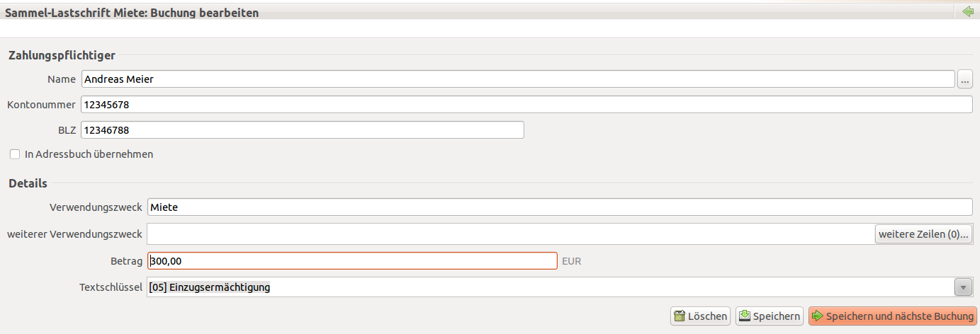This screenshot has width=980, height=334.
Task: Open address book via the '...' button
Action: click(x=964, y=79)
